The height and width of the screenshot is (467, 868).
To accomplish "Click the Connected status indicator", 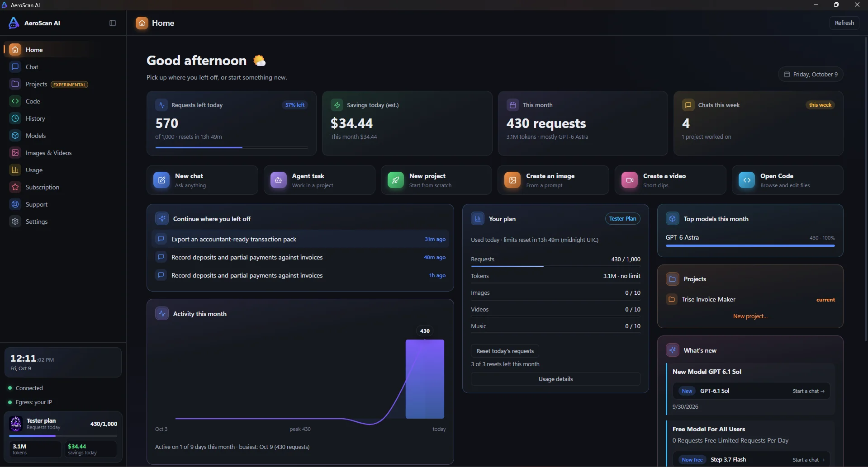I will pyautogui.click(x=26, y=388).
